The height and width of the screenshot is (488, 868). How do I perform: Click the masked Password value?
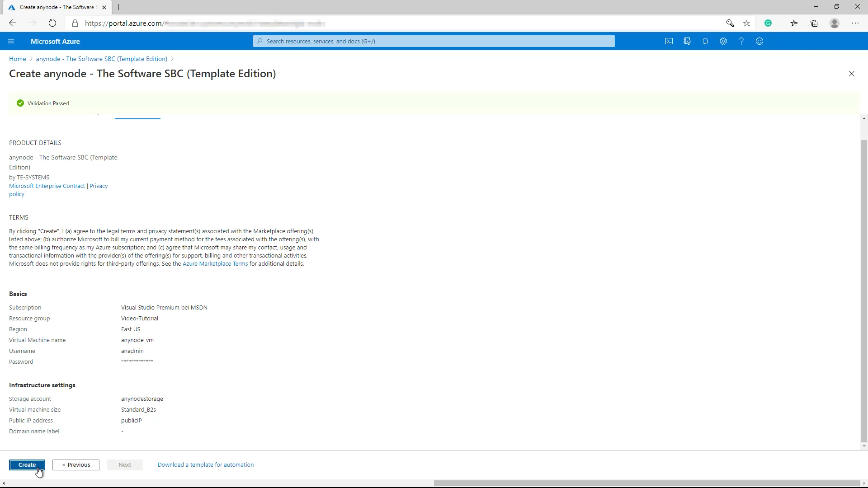tap(137, 361)
